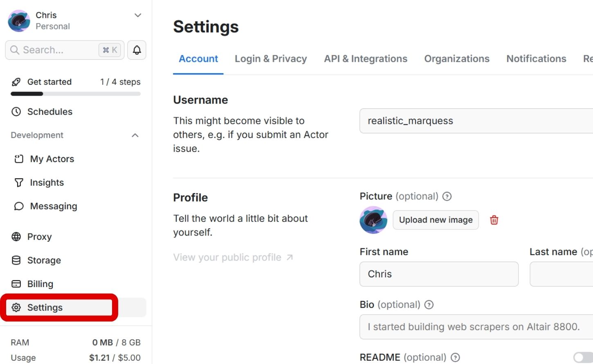Open Proxy via the globe icon
593x364 pixels.
pyautogui.click(x=16, y=237)
